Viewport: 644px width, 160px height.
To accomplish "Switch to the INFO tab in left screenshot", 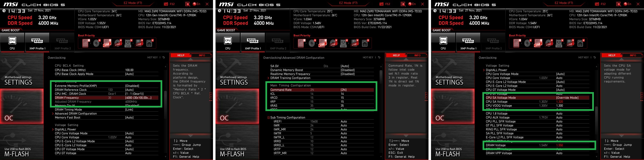I will tap(202, 55).
